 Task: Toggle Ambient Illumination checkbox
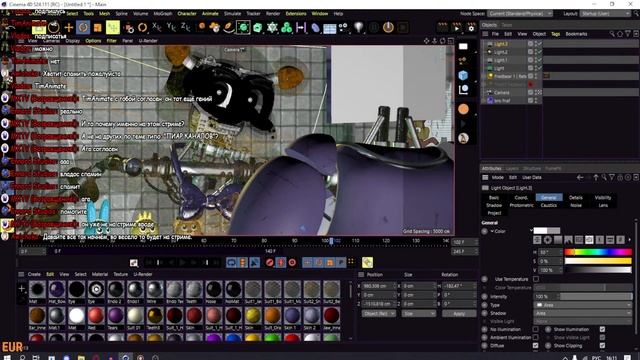point(536,337)
